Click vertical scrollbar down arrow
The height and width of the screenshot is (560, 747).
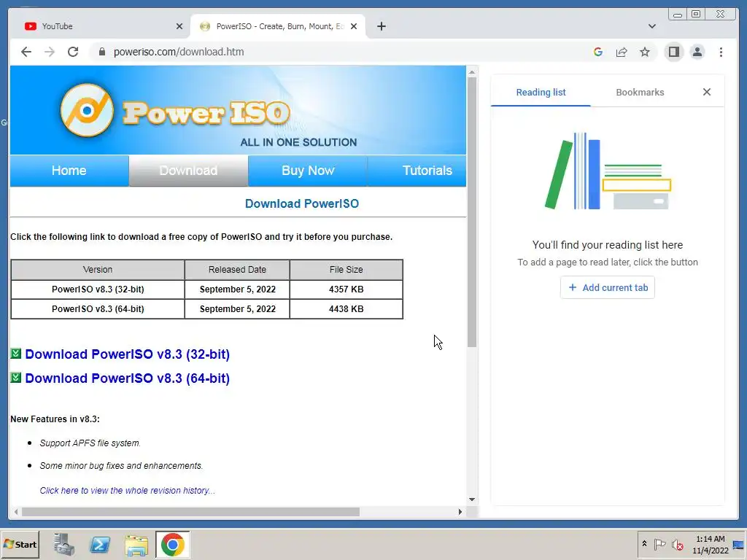coord(472,499)
